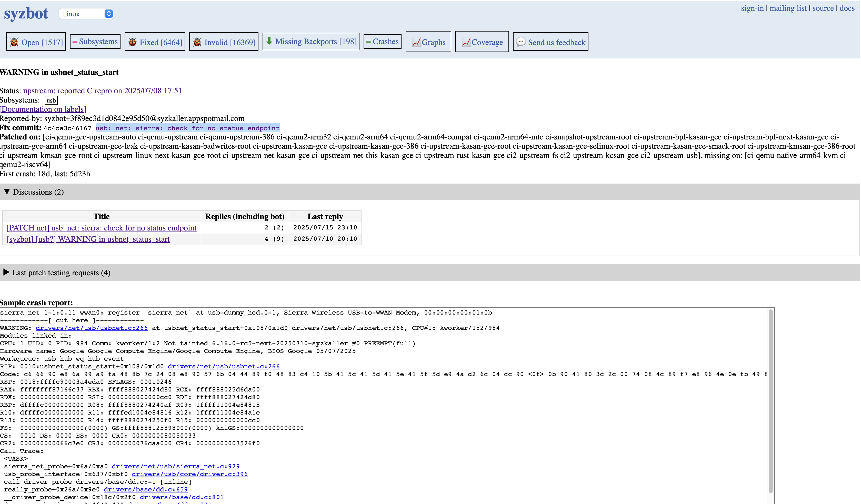861x504 pixels.
Task: Click the green arrow Missing Backports icon
Action: coord(269,41)
